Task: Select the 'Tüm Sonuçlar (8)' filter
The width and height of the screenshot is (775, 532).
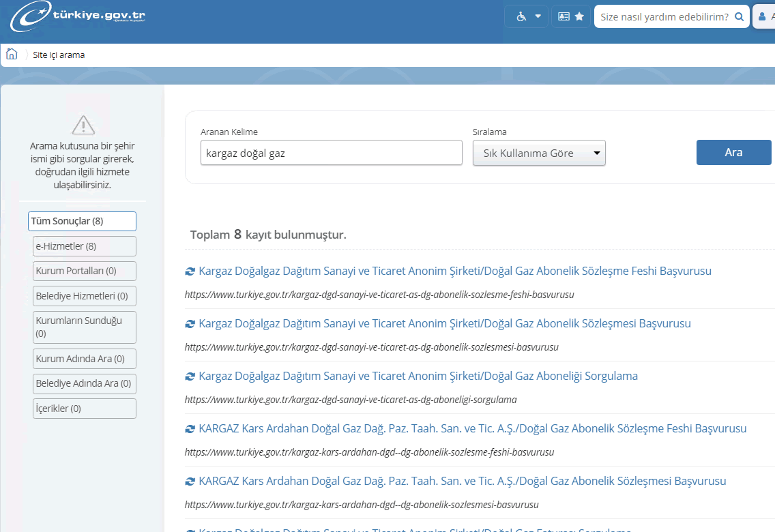Action: click(x=82, y=221)
